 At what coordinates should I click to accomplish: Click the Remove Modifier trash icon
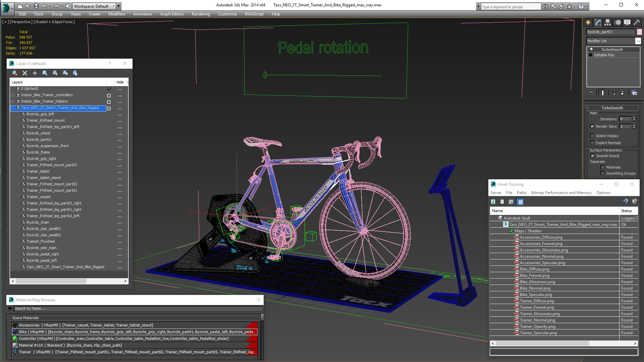click(x=623, y=93)
